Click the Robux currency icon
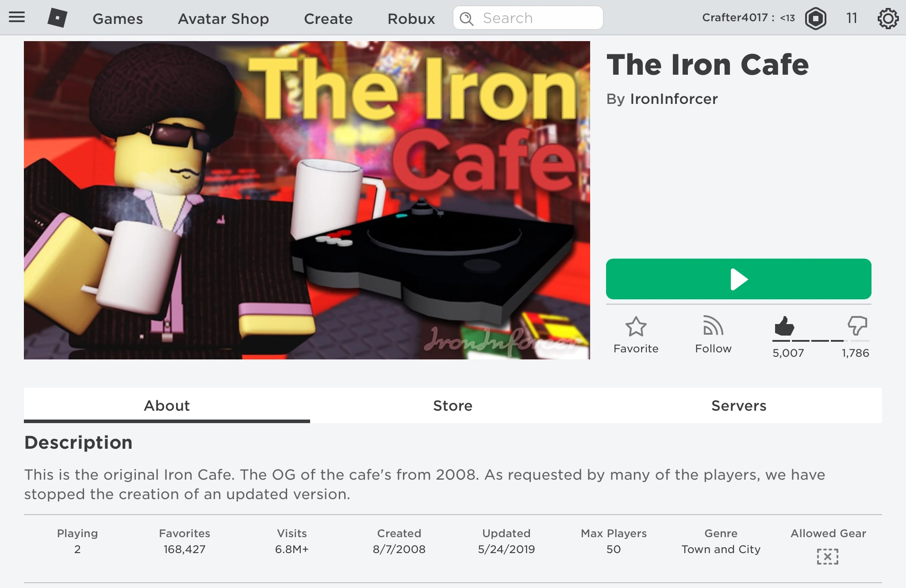 point(816,19)
